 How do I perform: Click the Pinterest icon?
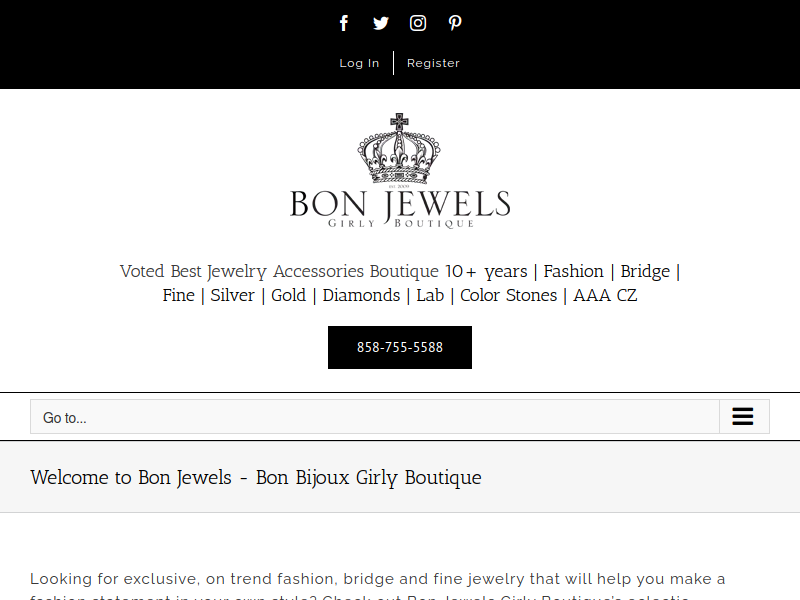[455, 23]
